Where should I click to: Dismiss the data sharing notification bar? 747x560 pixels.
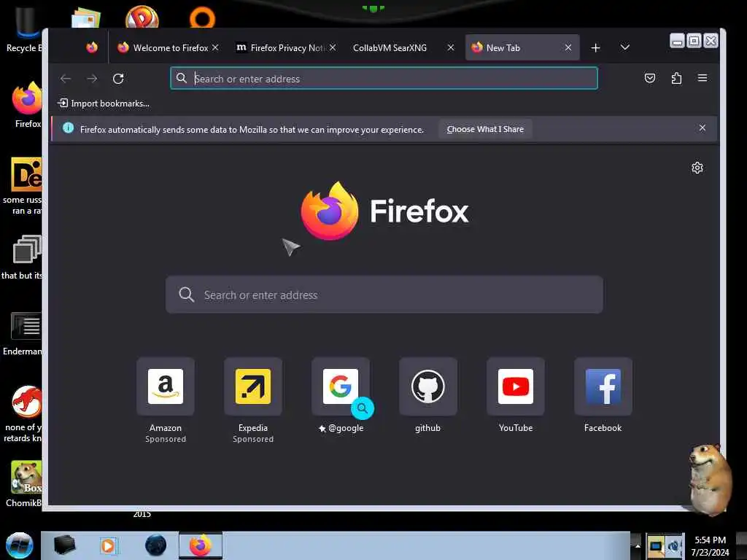[x=703, y=128]
